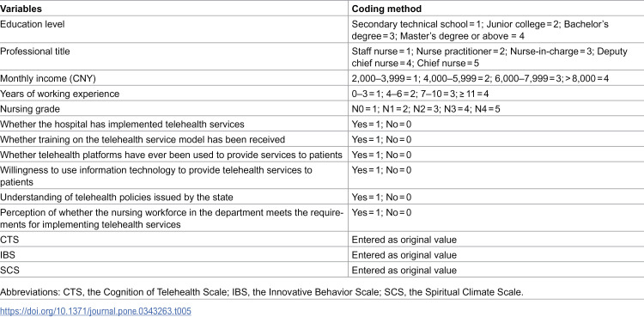Click the Professional title row label
Image resolution: width=644 pixels, height=317 pixels.
point(35,52)
